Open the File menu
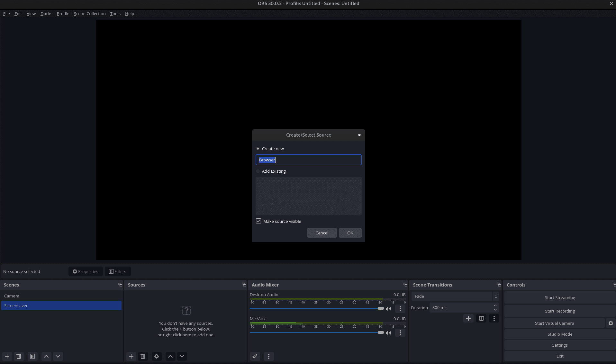616x364 pixels. [x=6, y=14]
